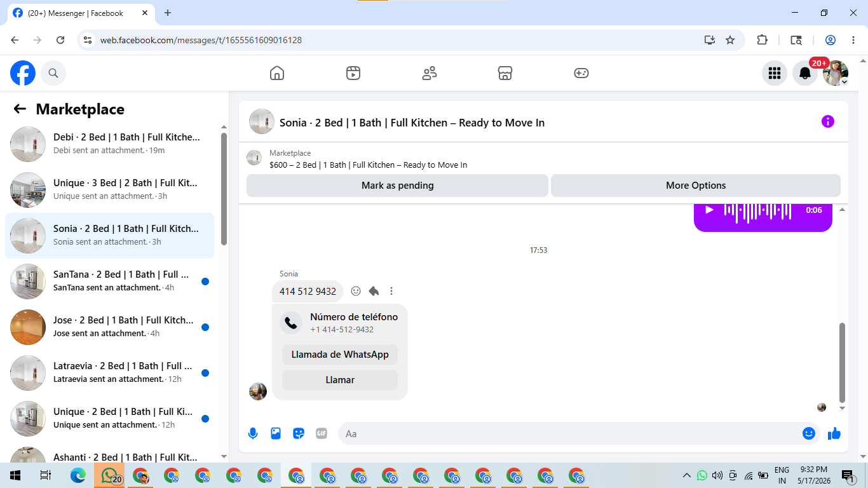Open more options for Sonia's message
868x488 pixels.
pos(391,291)
